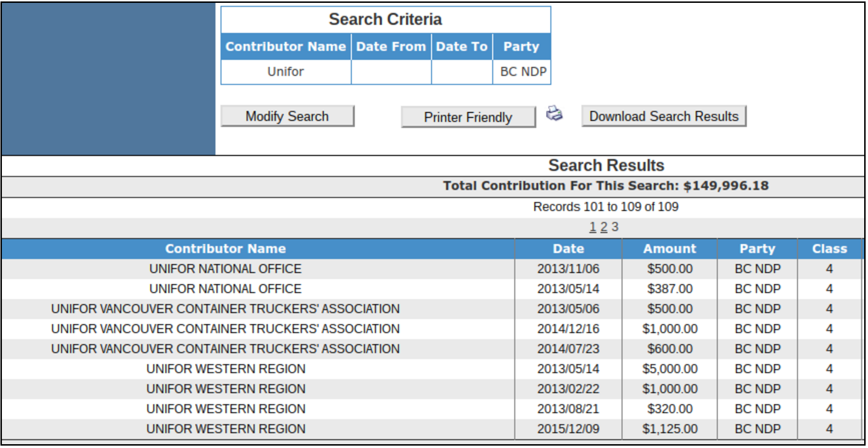Open the Printer Friendly view

click(468, 117)
